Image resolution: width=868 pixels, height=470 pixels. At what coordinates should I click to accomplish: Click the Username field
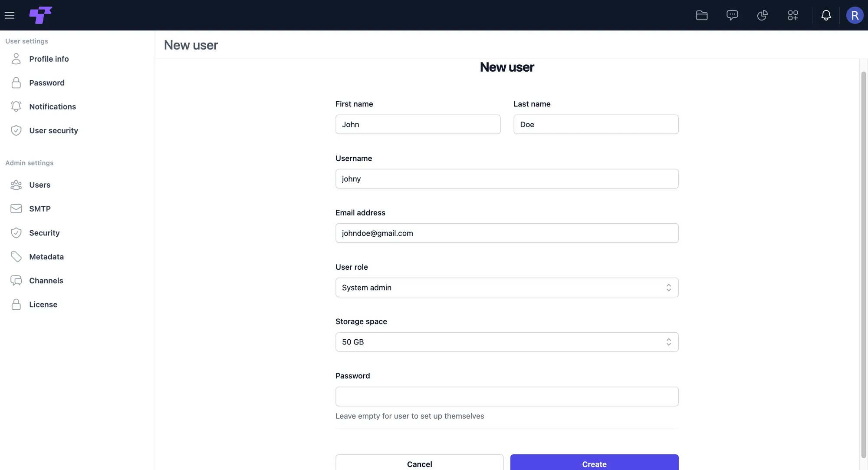(507, 179)
